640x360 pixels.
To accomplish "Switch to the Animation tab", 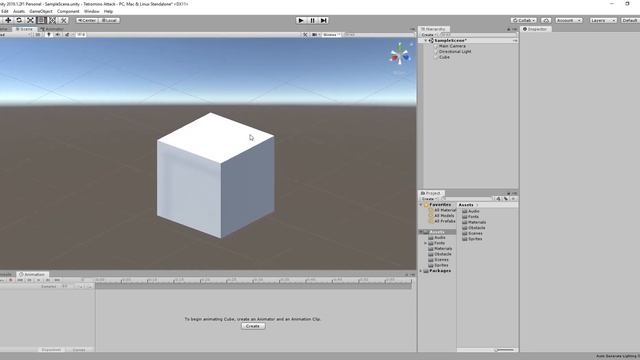I will pyautogui.click(x=33, y=274).
